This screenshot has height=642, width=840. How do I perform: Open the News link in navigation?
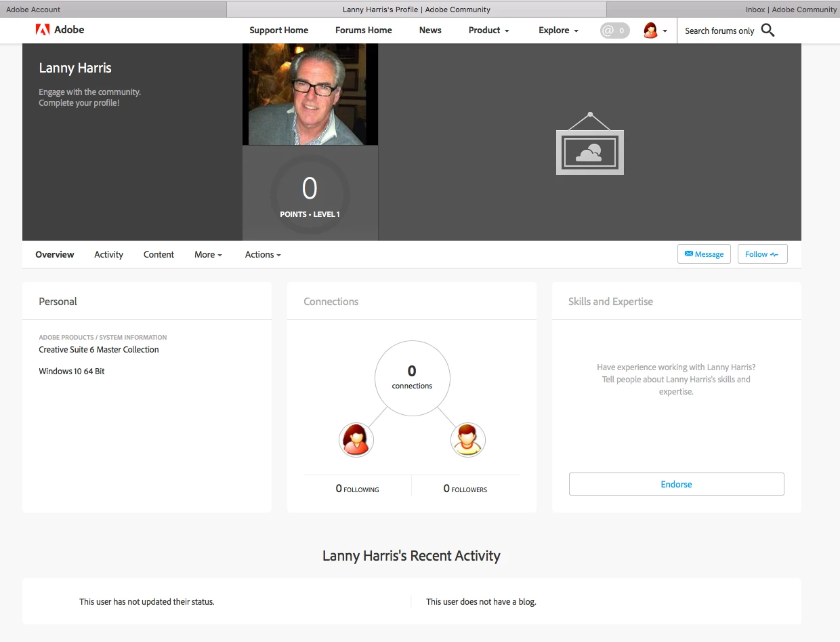tap(430, 31)
